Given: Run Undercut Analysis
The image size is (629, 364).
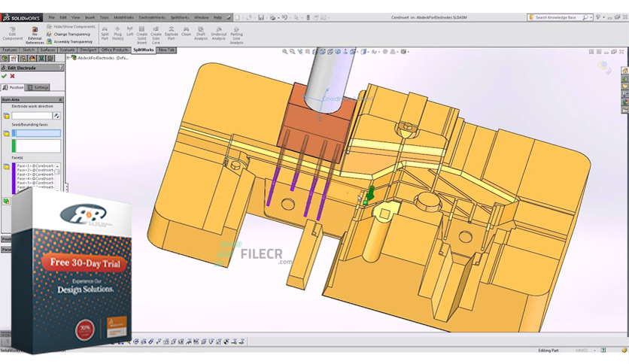Looking at the screenshot, I should click(219, 33).
